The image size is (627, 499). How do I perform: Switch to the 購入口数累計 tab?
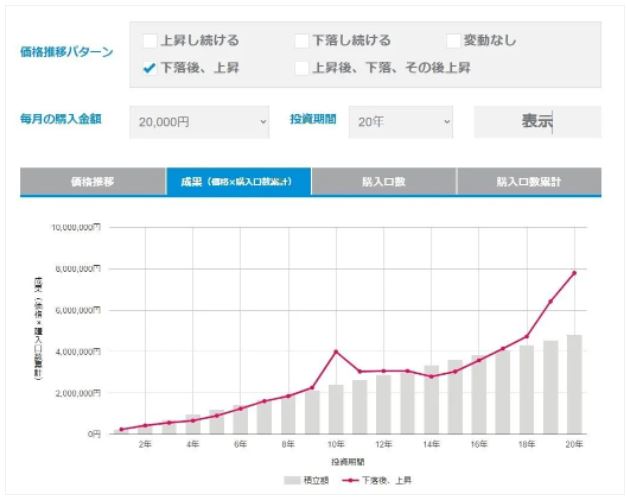pyautogui.click(x=529, y=182)
